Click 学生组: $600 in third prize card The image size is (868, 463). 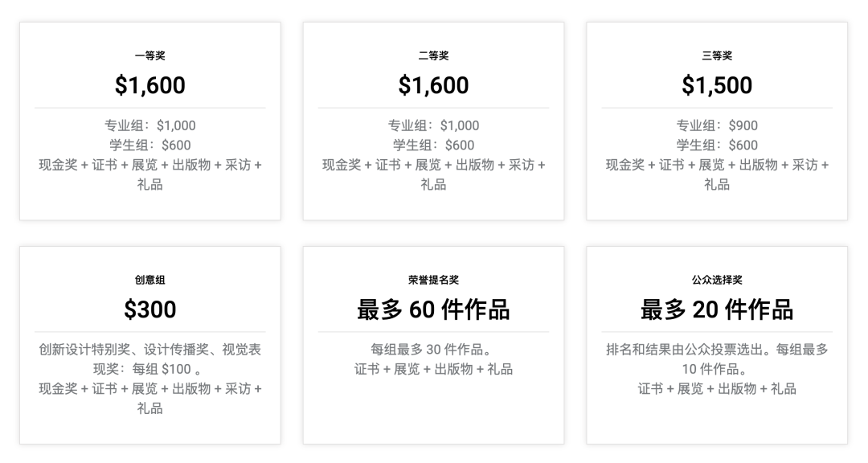717,145
